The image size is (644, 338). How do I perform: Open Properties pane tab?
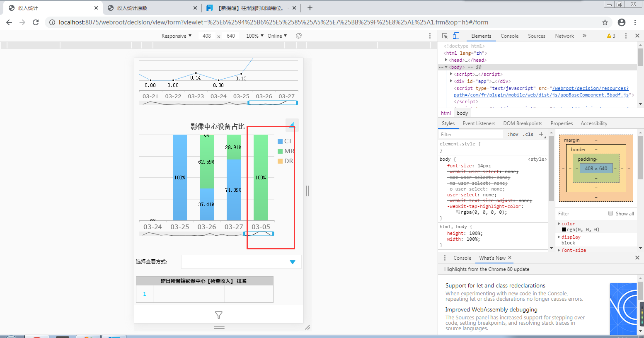click(x=562, y=123)
